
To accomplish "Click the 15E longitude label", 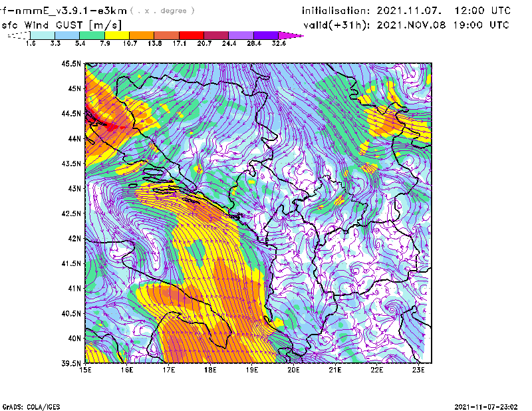I will point(85,370).
